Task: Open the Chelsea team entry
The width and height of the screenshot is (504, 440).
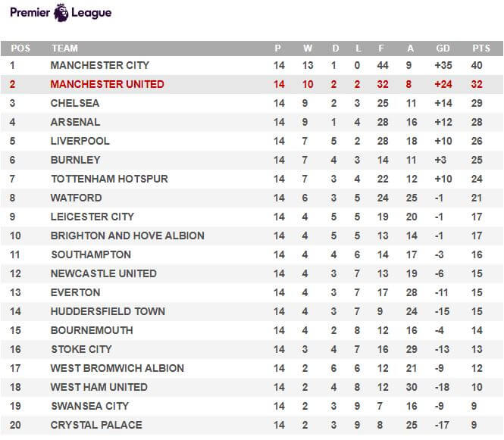Action: pyautogui.click(x=74, y=103)
